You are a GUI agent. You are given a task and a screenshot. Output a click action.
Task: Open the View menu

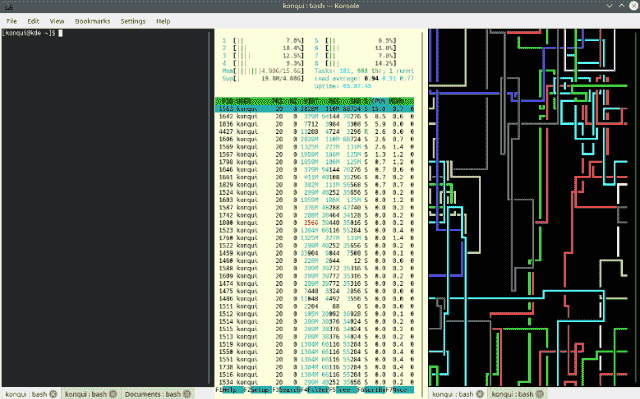pyautogui.click(x=57, y=21)
